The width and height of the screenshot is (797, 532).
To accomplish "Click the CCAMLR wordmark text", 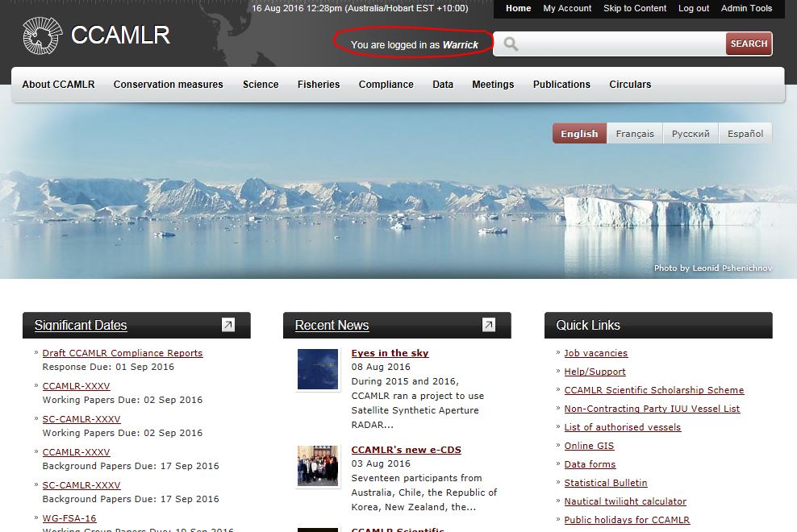I will 120,35.
